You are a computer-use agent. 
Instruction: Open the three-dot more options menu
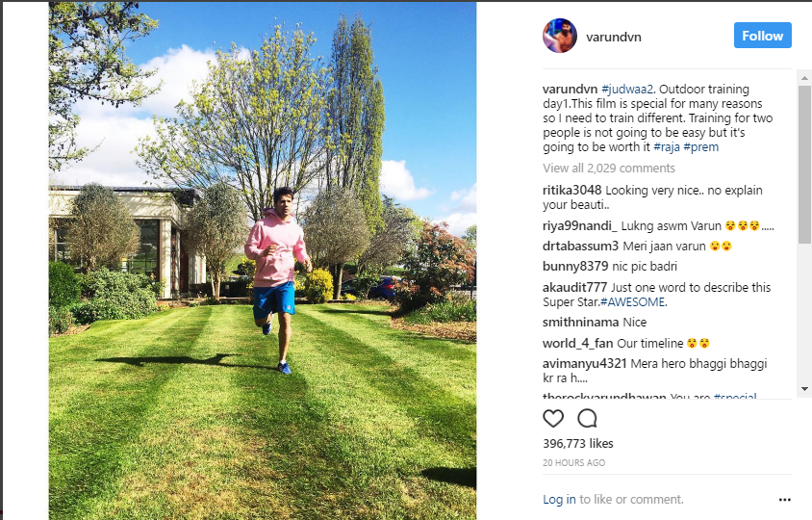click(x=784, y=500)
